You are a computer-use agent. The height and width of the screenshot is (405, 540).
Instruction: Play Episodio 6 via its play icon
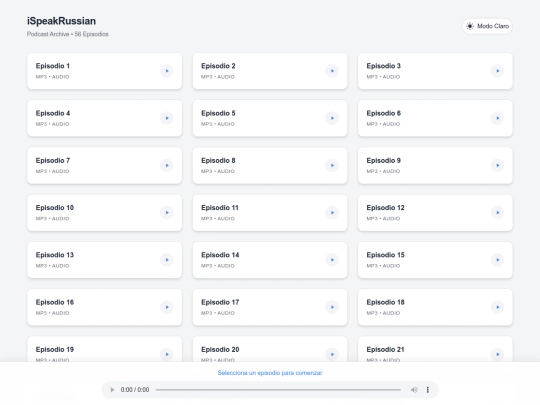tap(497, 118)
